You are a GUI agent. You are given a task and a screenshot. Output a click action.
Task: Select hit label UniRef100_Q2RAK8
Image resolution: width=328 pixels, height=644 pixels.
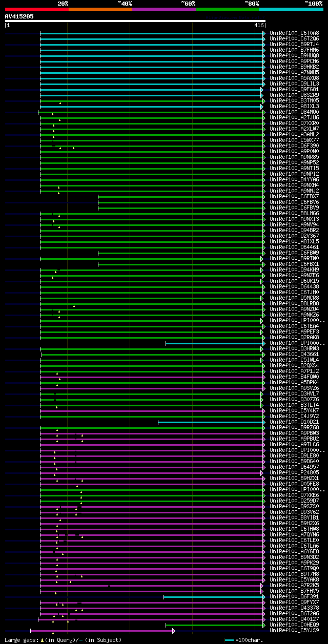294,338
